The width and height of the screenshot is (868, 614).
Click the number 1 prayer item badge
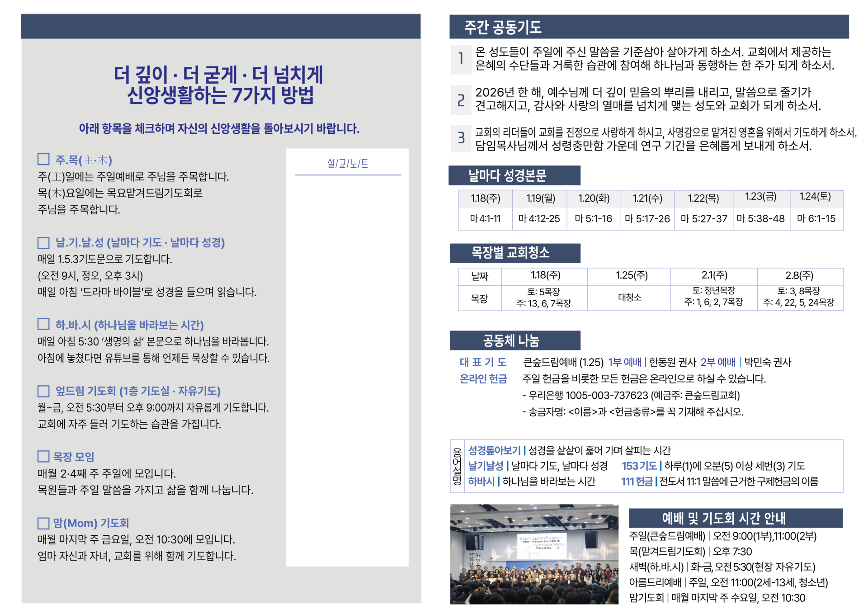click(x=461, y=59)
